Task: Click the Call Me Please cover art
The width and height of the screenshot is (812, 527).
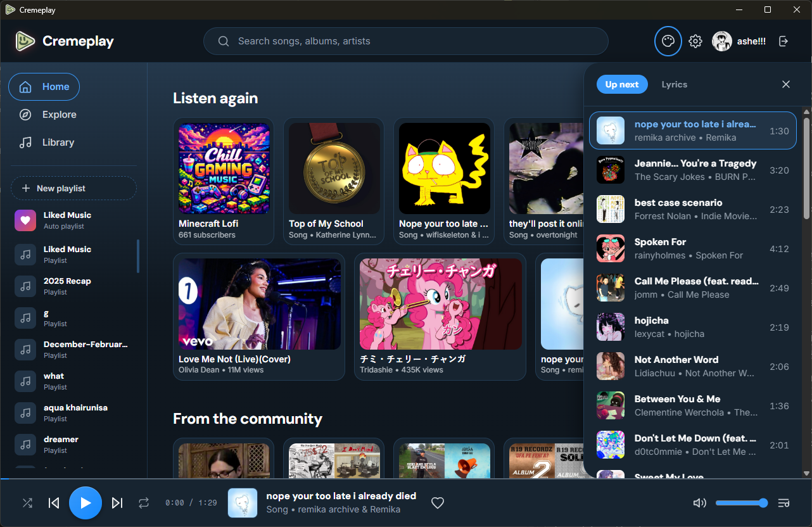Action: click(x=611, y=288)
